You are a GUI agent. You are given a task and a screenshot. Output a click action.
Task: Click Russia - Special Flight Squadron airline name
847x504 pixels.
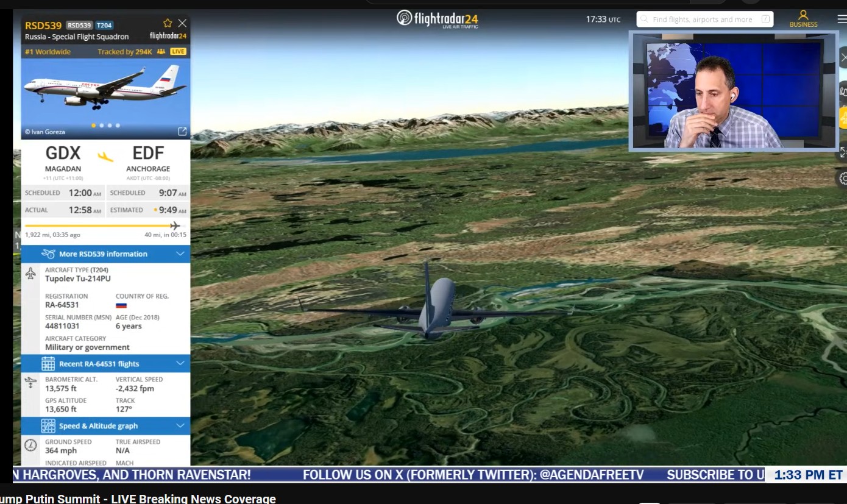(x=77, y=37)
